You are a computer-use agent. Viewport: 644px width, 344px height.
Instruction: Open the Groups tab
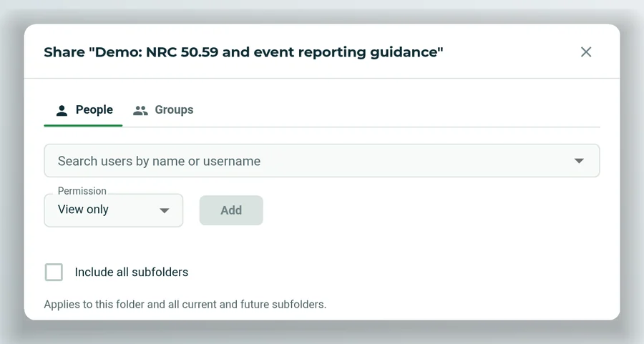pos(163,110)
